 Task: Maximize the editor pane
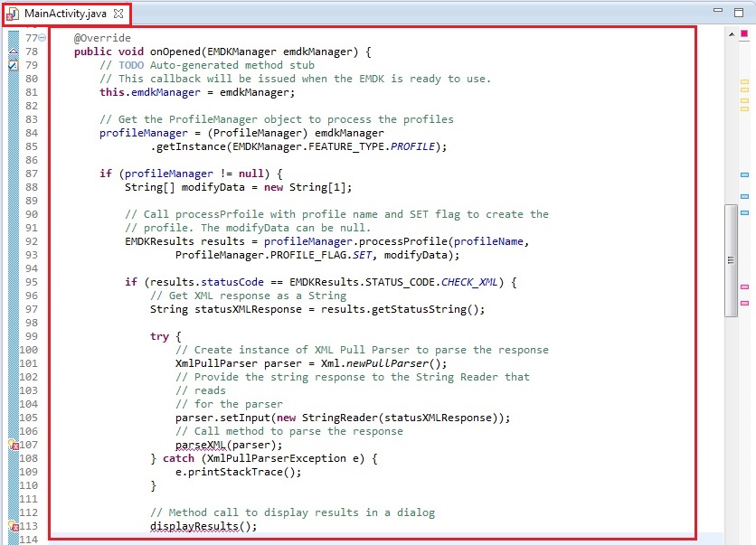point(739,12)
